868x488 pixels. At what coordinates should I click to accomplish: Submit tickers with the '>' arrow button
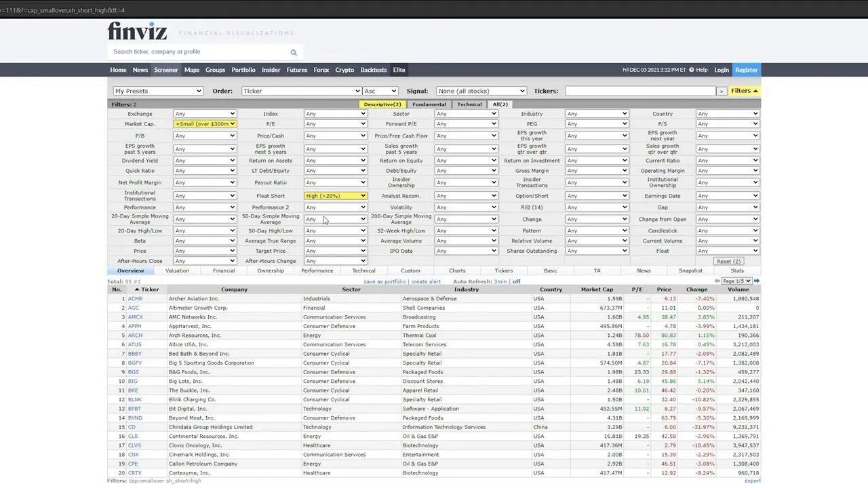point(721,91)
